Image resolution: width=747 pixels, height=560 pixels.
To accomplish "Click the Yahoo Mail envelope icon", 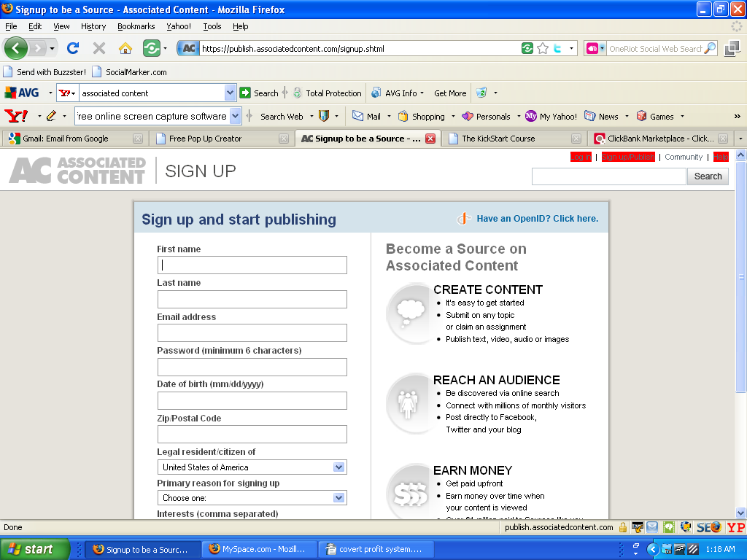I will tap(357, 116).
